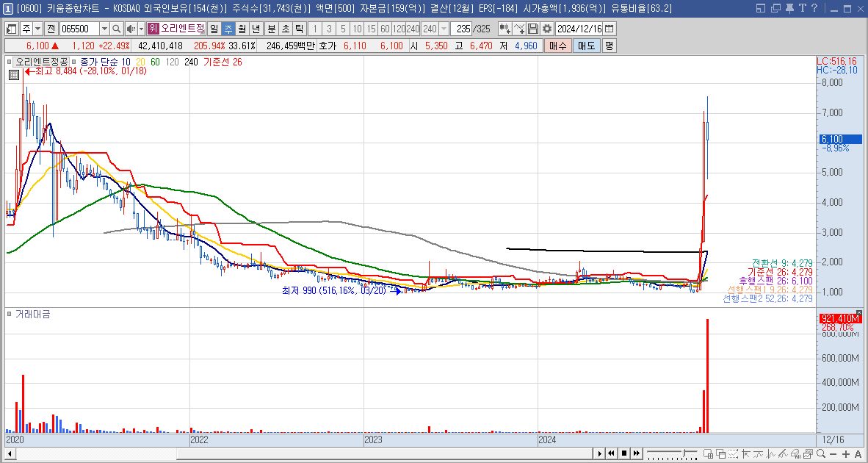Open the date calendar picker icon
Image resolution: width=868 pixels, height=463 pixels.
(609, 29)
